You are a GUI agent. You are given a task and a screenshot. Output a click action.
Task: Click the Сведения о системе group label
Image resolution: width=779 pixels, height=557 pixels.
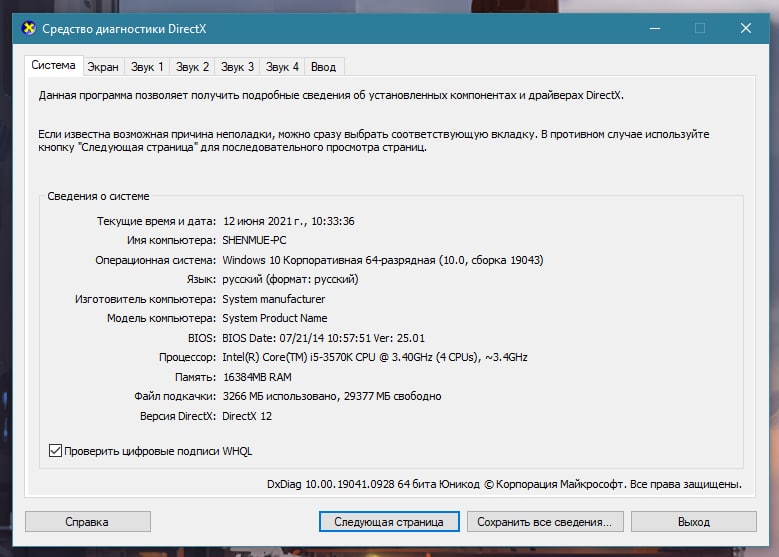tap(98, 196)
